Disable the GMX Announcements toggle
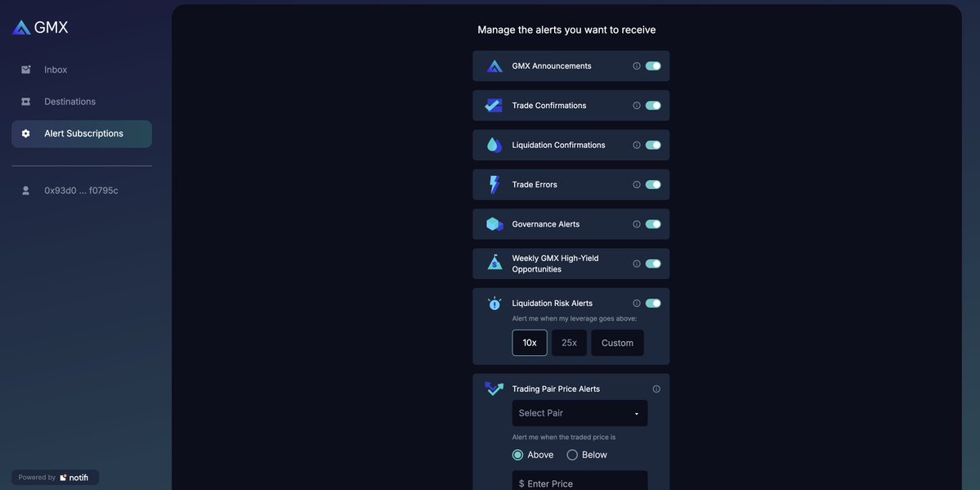The image size is (980, 490). pos(653,65)
